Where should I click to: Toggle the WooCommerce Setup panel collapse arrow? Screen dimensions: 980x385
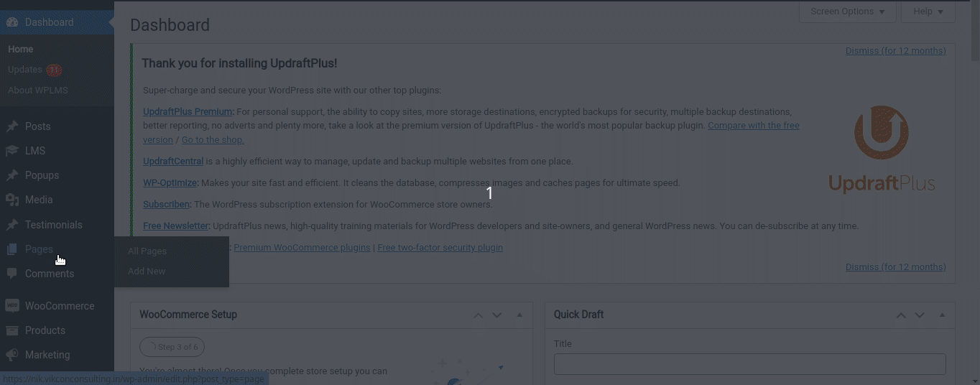pyautogui.click(x=519, y=315)
